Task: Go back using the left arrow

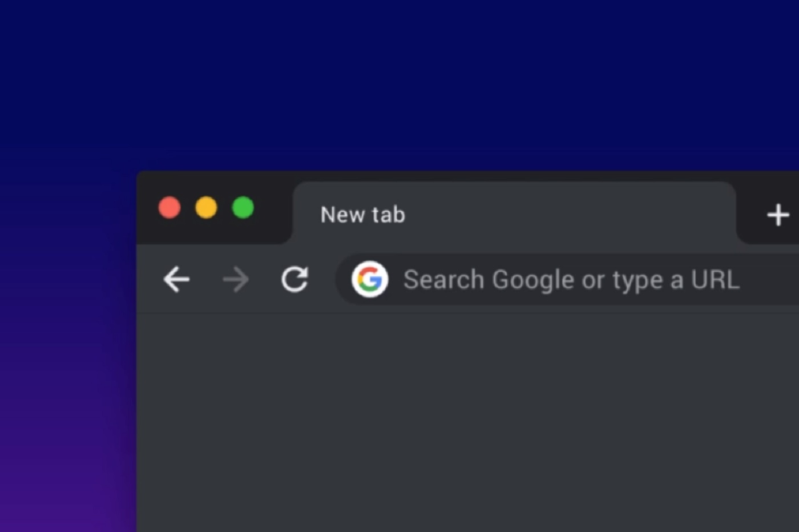Action: (x=176, y=280)
